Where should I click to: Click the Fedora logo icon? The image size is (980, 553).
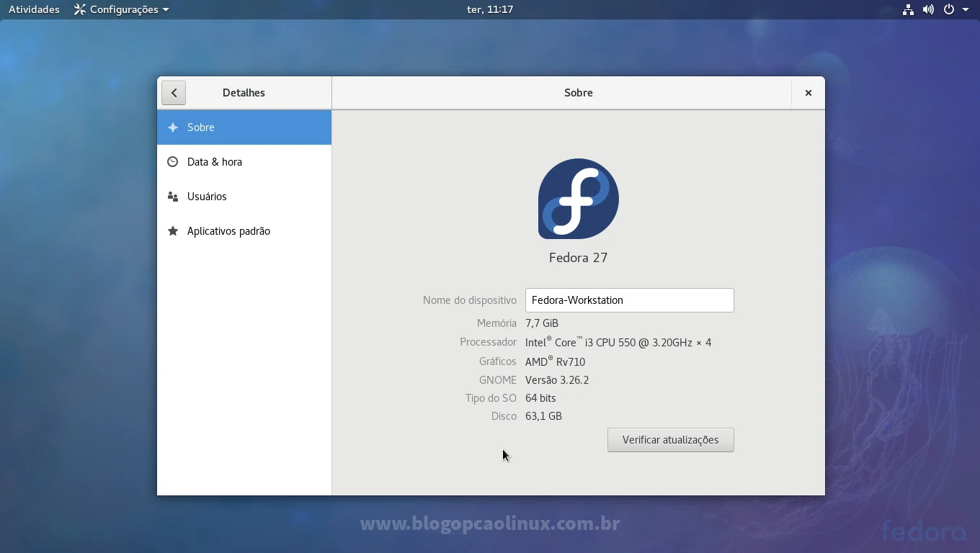pos(578,199)
